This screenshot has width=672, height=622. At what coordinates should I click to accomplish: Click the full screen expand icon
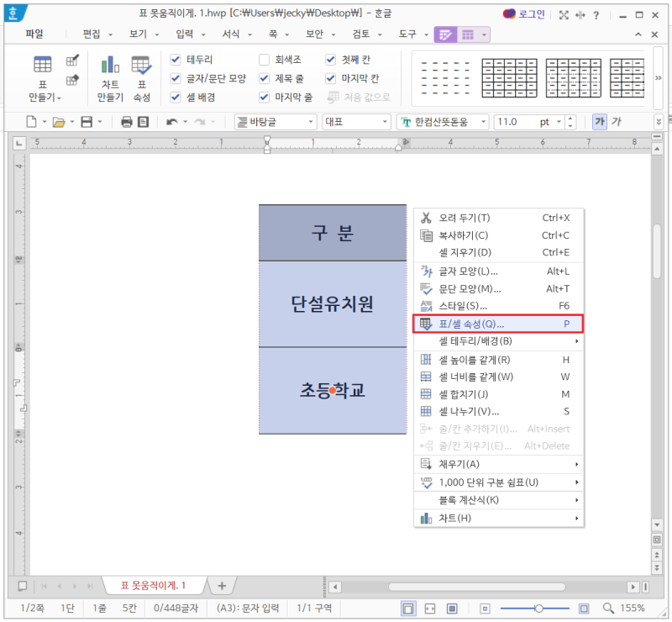point(564,15)
